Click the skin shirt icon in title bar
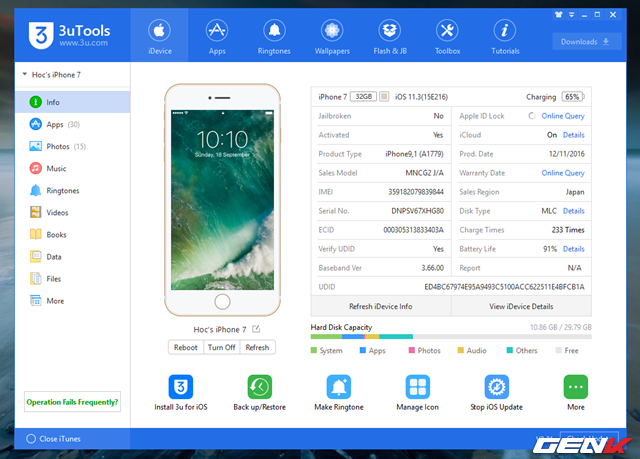Image resolution: width=640 pixels, height=459 pixels. click(558, 15)
